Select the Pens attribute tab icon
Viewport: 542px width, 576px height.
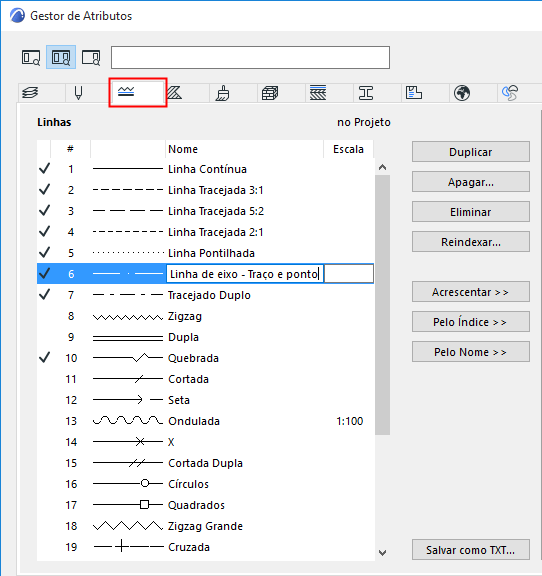click(78, 93)
